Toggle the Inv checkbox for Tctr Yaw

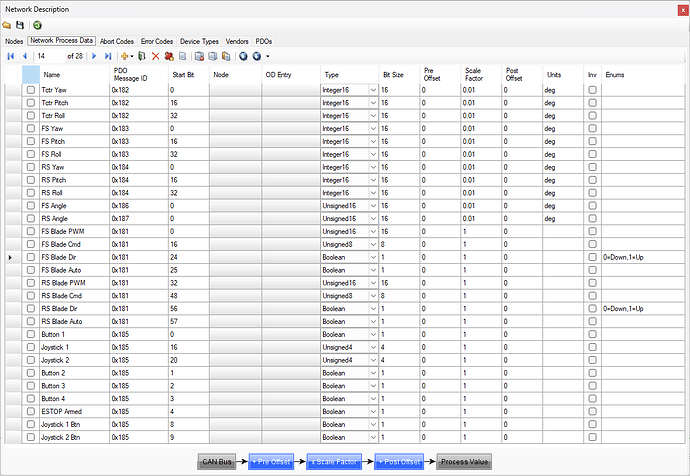(592, 90)
